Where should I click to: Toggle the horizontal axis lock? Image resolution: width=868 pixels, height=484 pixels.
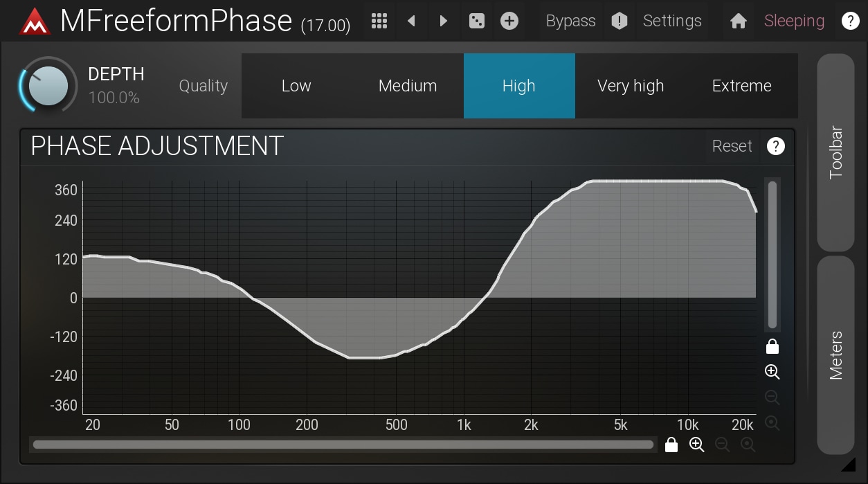pos(671,445)
